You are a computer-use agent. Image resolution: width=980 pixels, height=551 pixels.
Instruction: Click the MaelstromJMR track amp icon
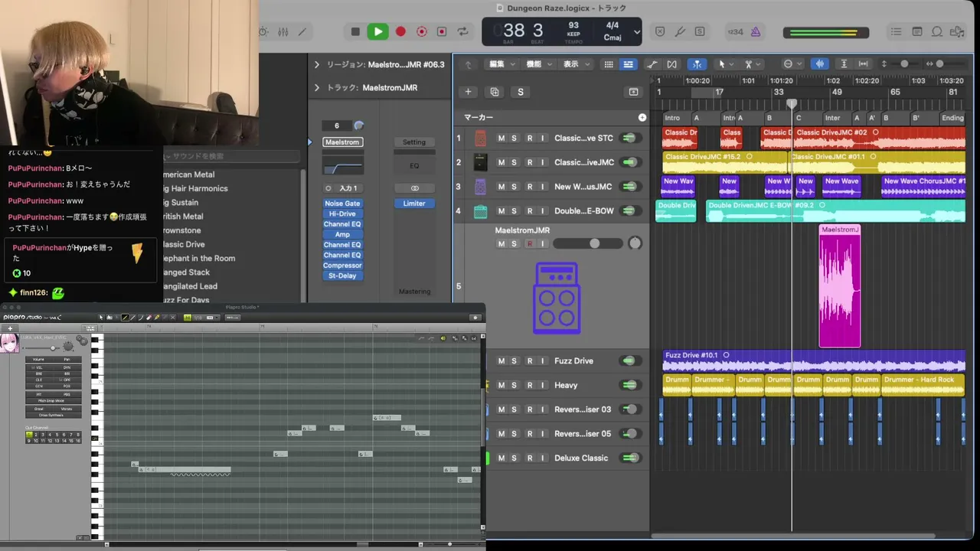click(x=557, y=298)
